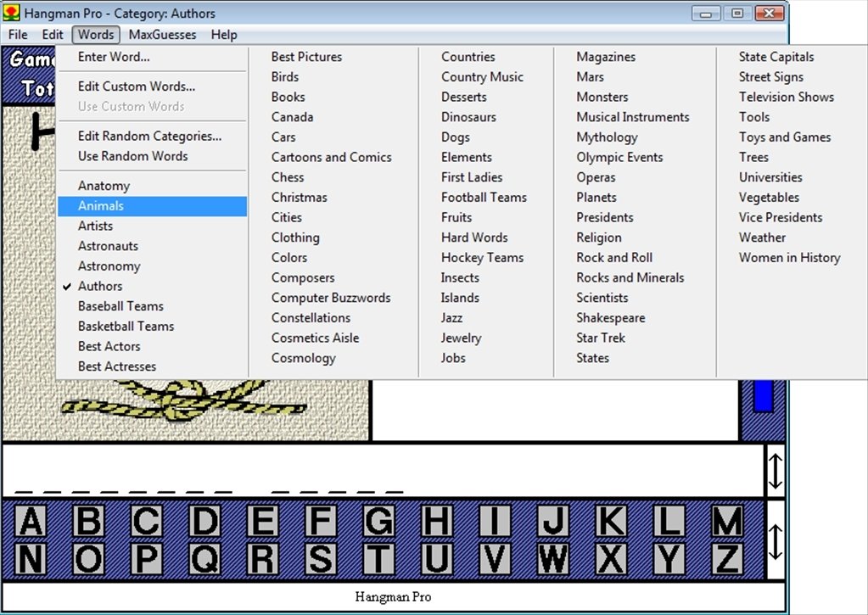Click the resize arrow beside the word display
Image resolution: width=868 pixels, height=615 pixels.
pos(775,471)
